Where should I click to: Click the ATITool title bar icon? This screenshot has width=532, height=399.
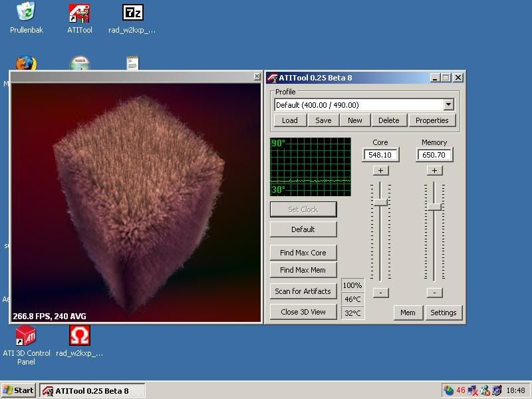click(272, 78)
